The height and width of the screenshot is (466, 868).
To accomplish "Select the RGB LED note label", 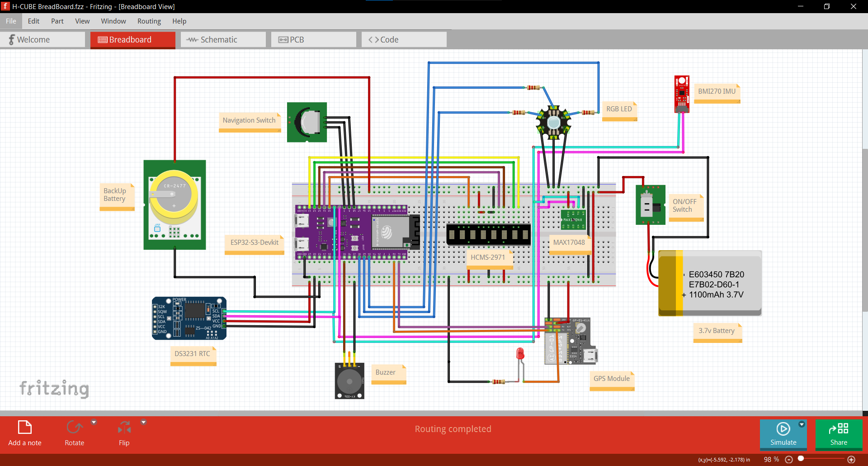I will (620, 111).
